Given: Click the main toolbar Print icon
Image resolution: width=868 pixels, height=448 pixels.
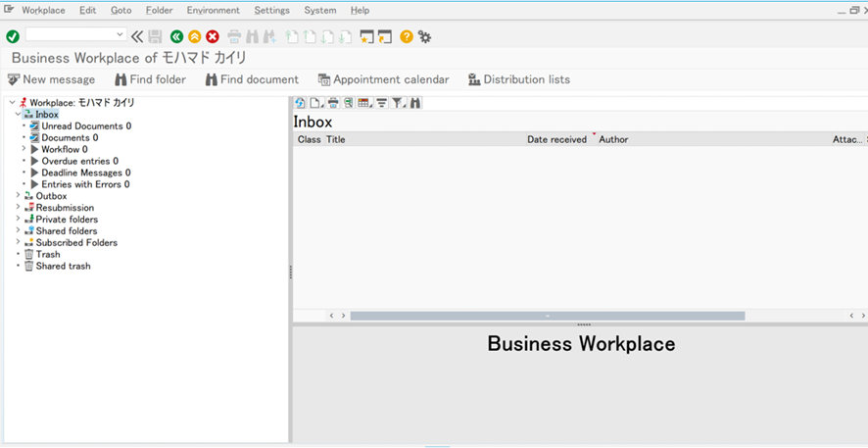Looking at the screenshot, I should [x=235, y=36].
